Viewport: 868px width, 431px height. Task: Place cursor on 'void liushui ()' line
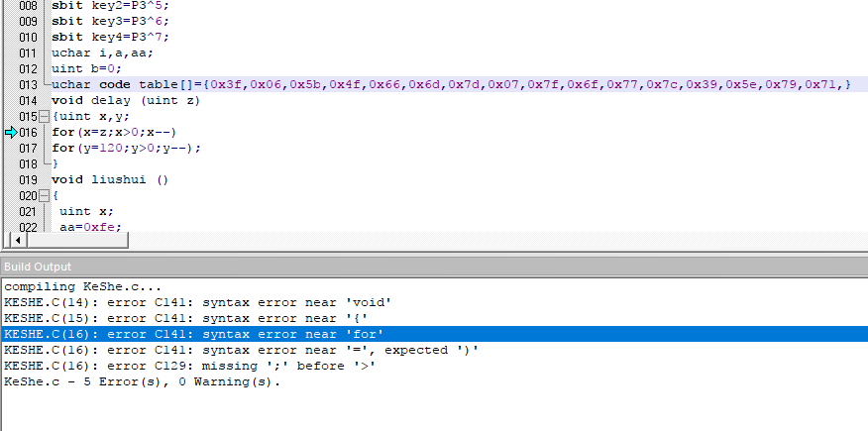[x=110, y=179]
